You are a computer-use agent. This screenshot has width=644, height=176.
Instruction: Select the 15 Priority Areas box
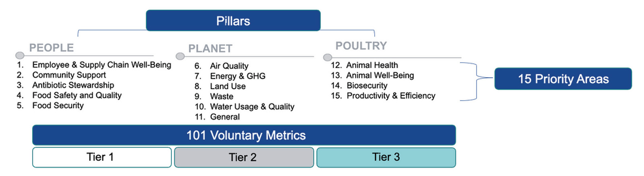[x=563, y=79]
